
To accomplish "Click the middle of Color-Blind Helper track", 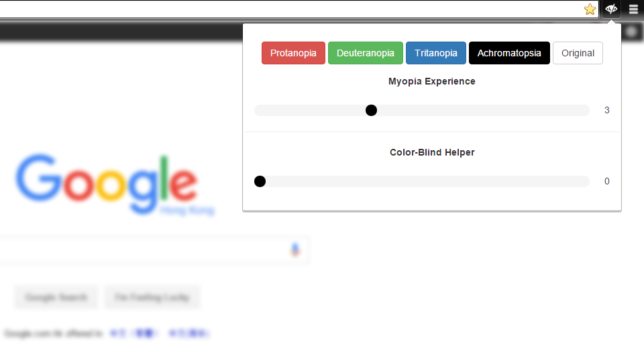I will tap(422, 181).
